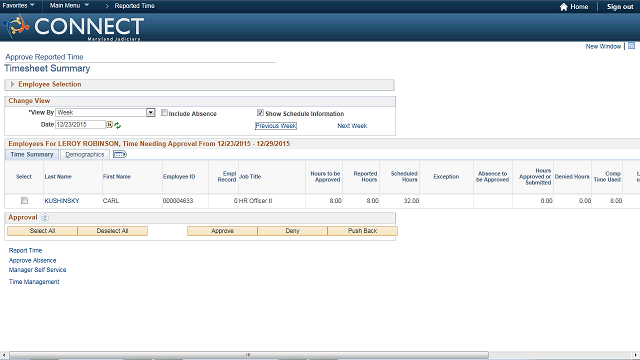Image resolution: width=640 pixels, height=360 pixels.
Task: Click the Last Name column header
Action: [58, 177]
